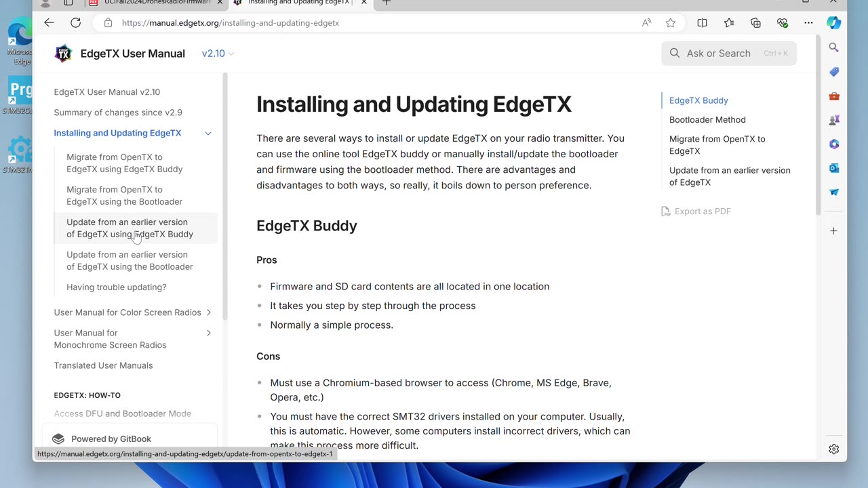Open a new browser tab

tap(386, 3)
